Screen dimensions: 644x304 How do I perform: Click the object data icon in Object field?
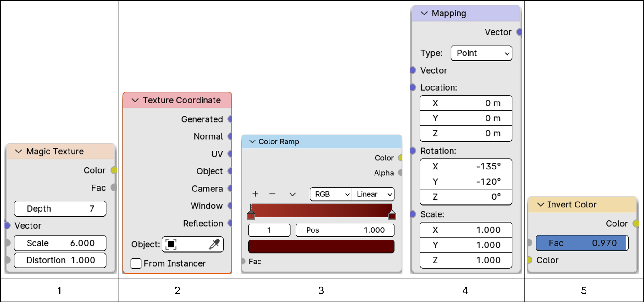point(171,244)
